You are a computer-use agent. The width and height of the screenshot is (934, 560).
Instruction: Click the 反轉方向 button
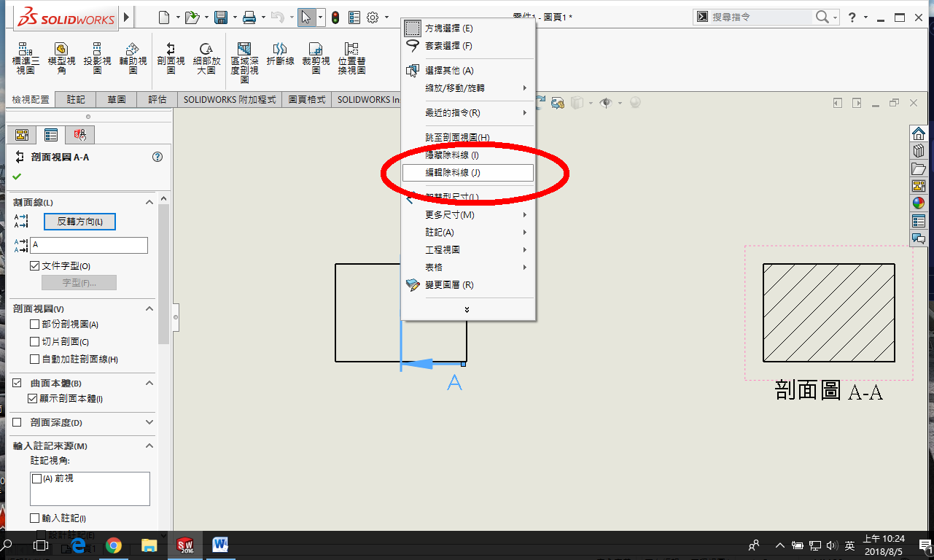(79, 222)
